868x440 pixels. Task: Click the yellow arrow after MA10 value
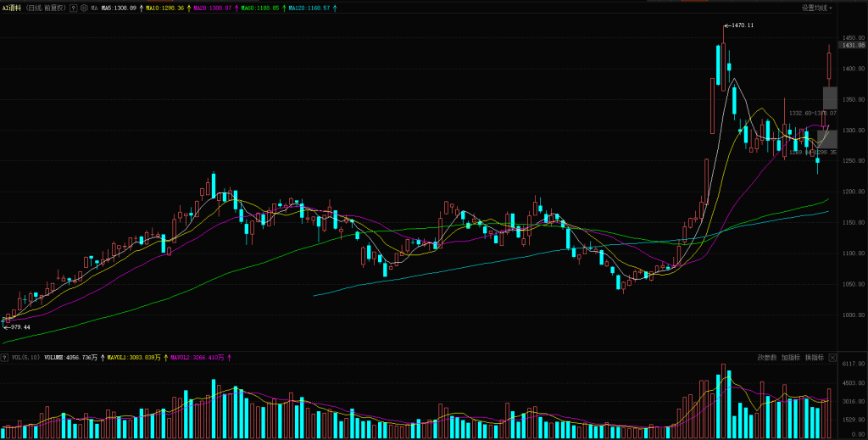[190, 8]
